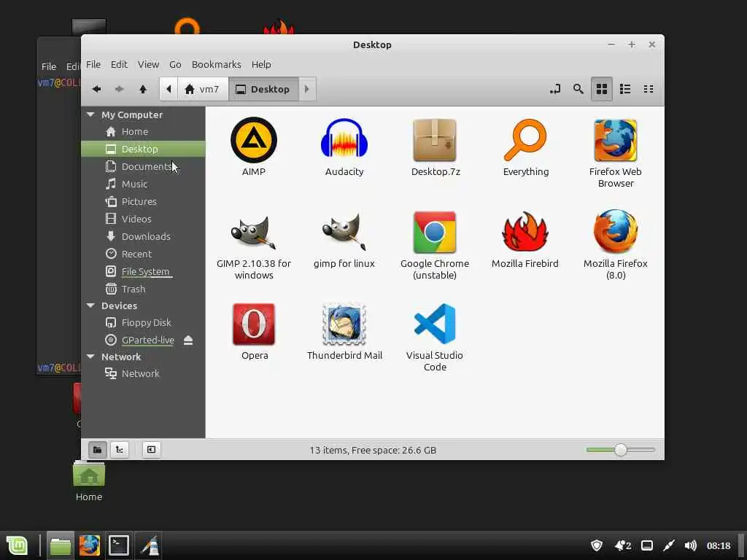Image resolution: width=747 pixels, height=560 pixels.
Task: Open Music in the sidebar
Action: click(143, 184)
